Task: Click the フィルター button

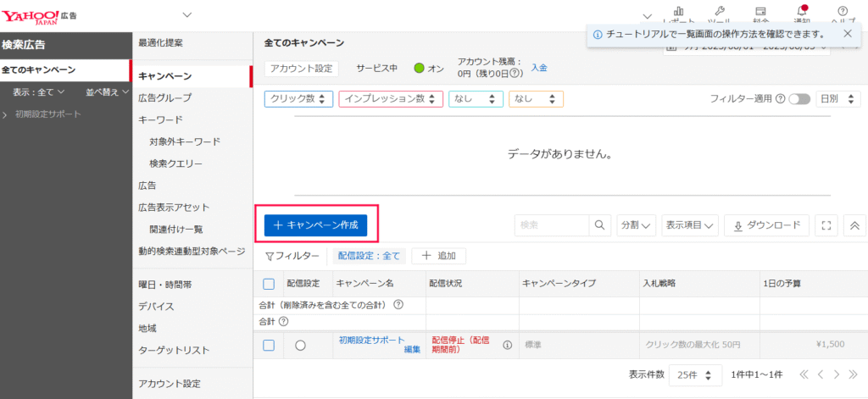Action: (x=292, y=256)
